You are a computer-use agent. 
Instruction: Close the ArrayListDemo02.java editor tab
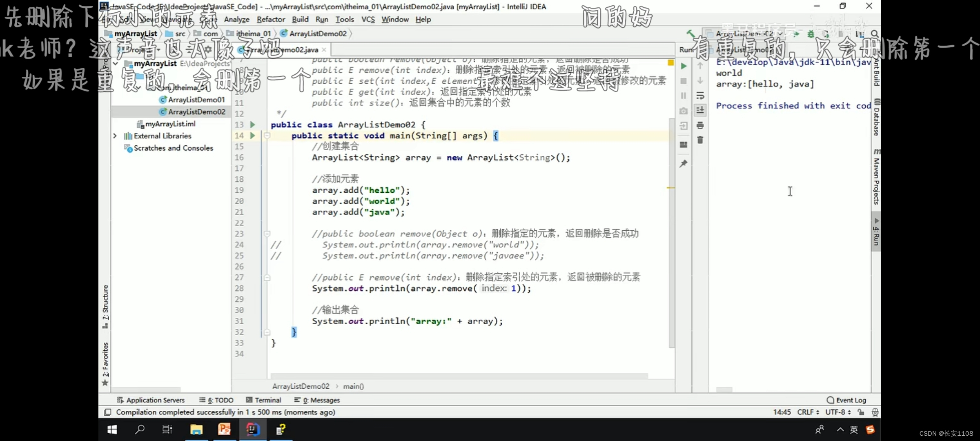pos(324,49)
